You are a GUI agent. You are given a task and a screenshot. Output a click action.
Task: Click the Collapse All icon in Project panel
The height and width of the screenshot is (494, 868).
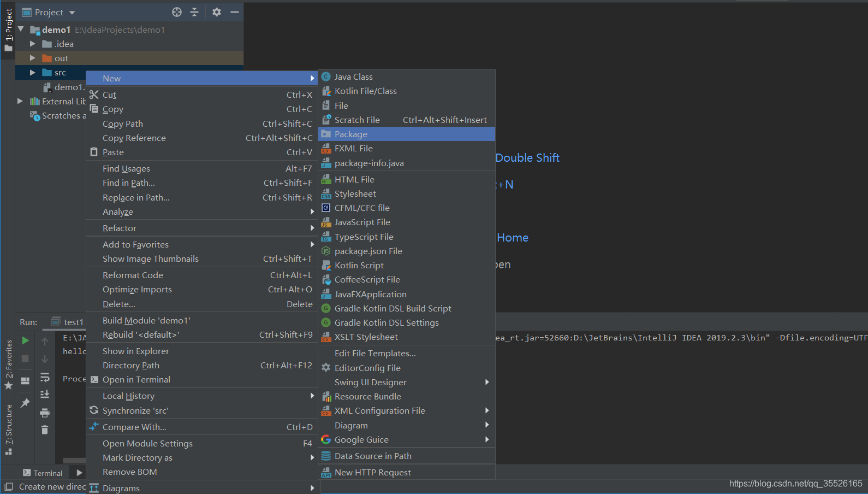click(194, 12)
